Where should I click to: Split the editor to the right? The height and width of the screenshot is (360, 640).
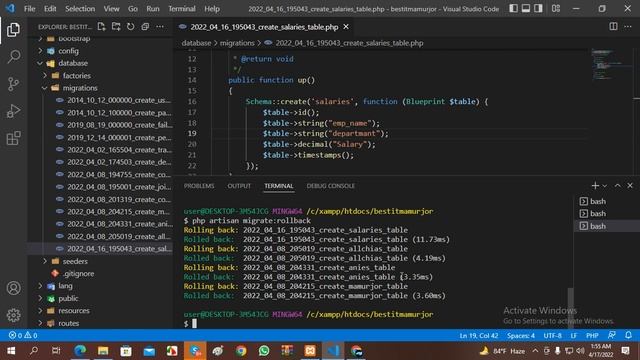(613, 27)
